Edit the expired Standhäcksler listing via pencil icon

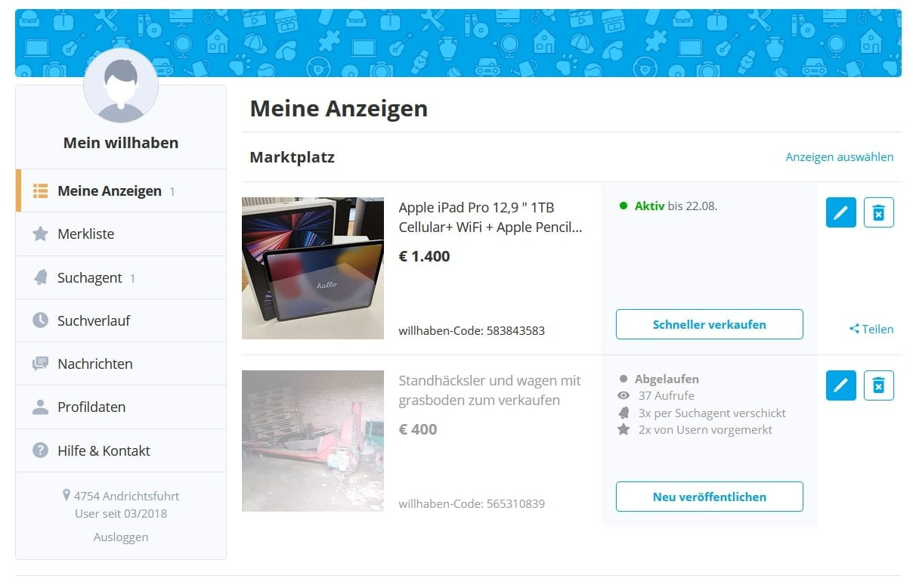[840, 385]
